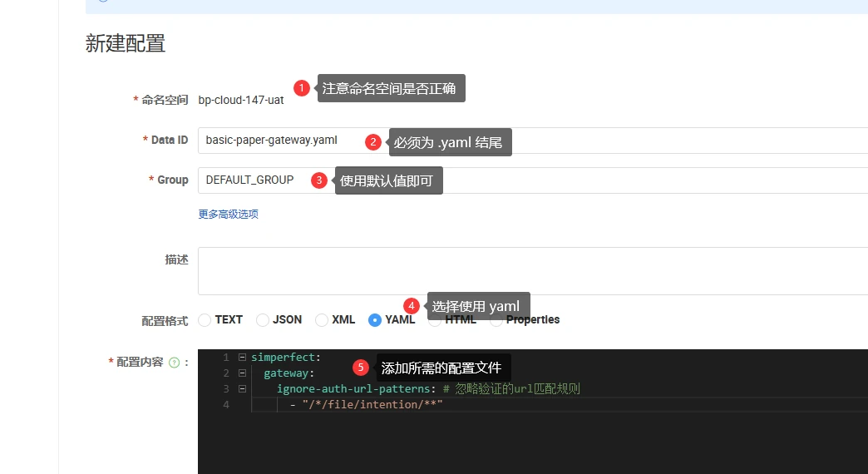
Task: Choose the JSON format radio button
Action: [x=263, y=320]
